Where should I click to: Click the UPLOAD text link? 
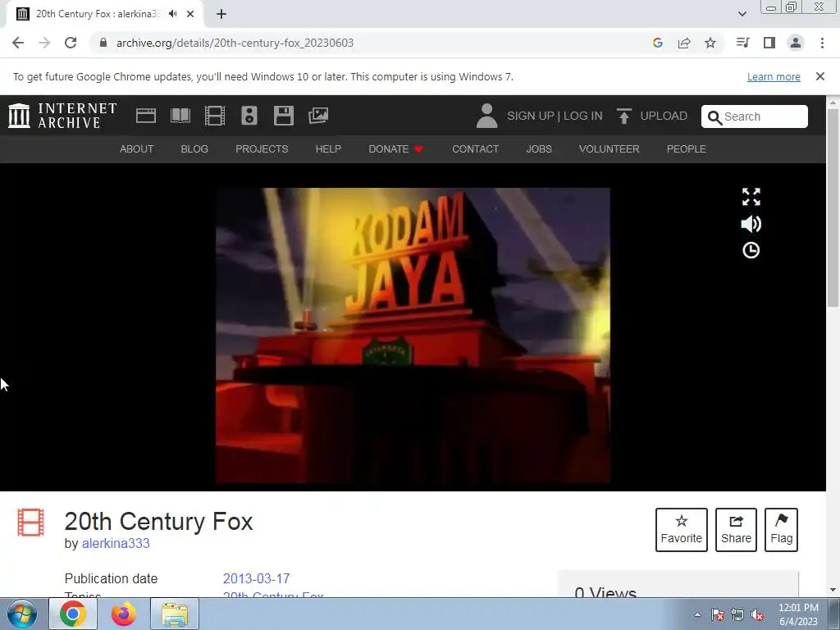click(663, 116)
